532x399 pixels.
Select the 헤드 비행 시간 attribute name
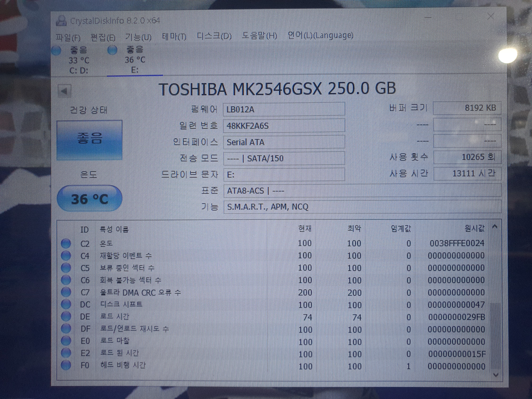pos(123,365)
